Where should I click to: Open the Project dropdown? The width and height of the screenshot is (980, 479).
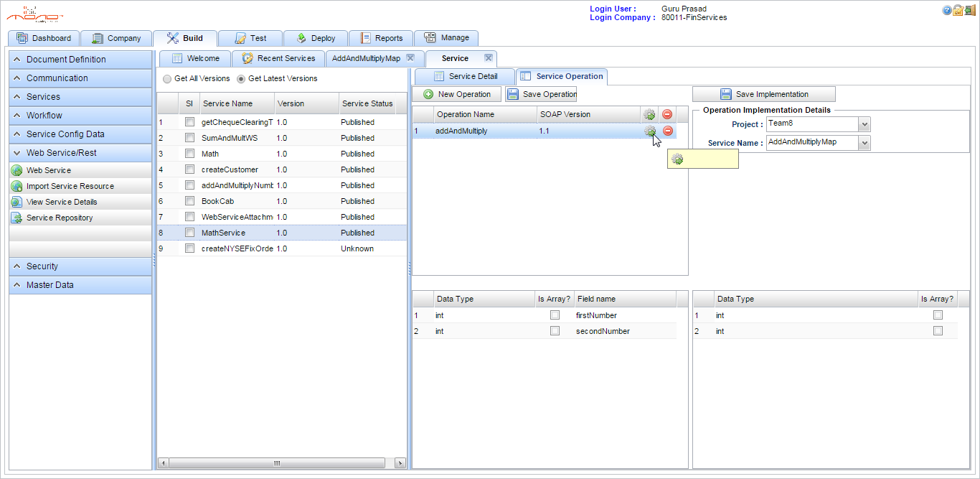[x=864, y=124]
